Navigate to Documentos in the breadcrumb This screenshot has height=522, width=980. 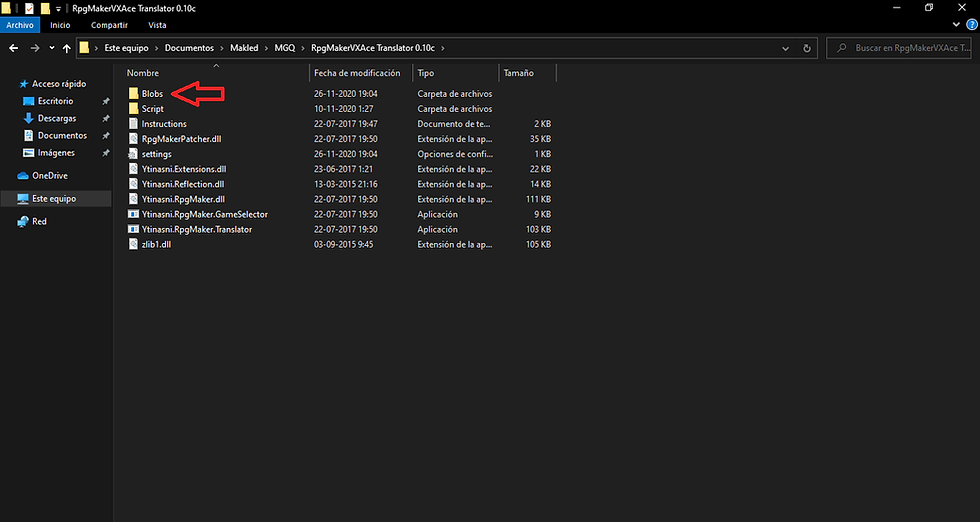pos(189,48)
